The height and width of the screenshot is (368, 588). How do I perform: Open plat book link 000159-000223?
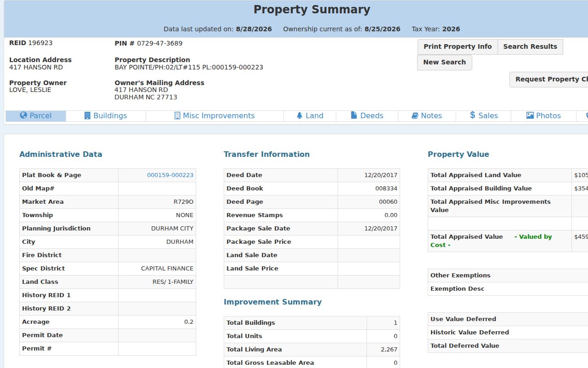click(x=170, y=175)
